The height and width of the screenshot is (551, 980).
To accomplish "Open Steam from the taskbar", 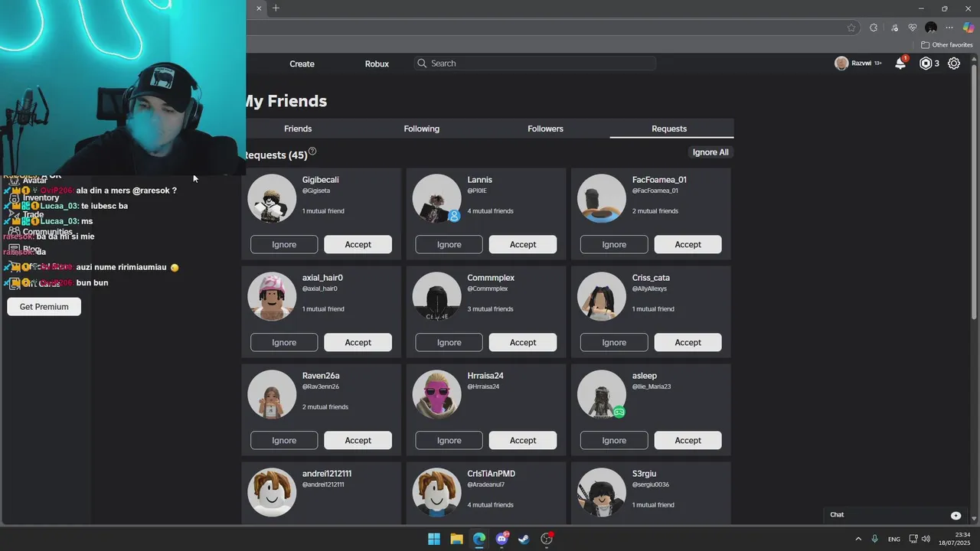I will click(524, 539).
